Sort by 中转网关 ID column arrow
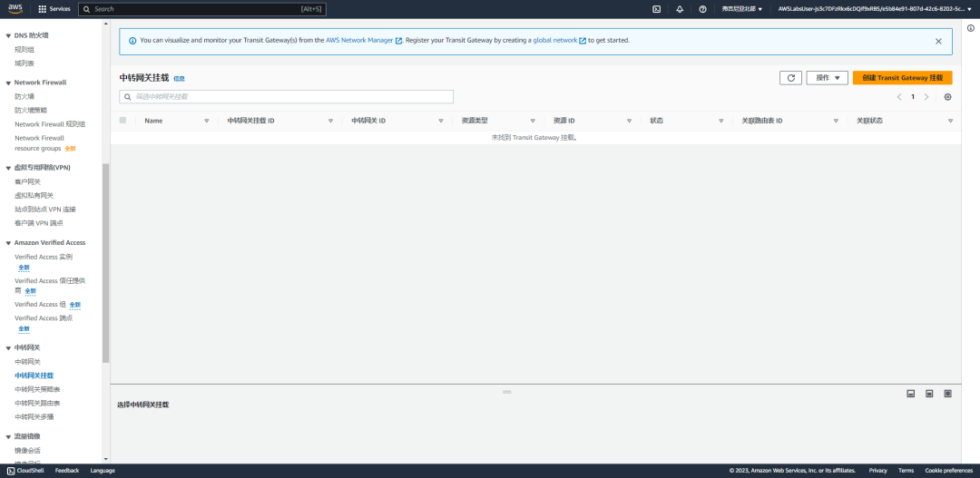 pos(441,122)
